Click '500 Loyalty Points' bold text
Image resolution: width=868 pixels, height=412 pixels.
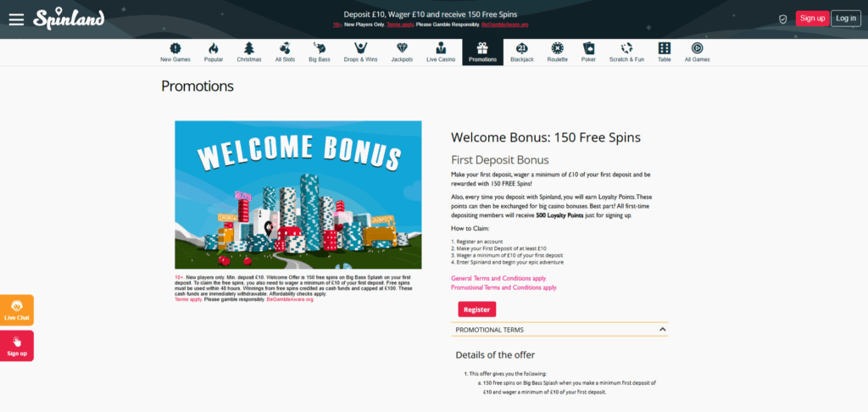coord(559,216)
